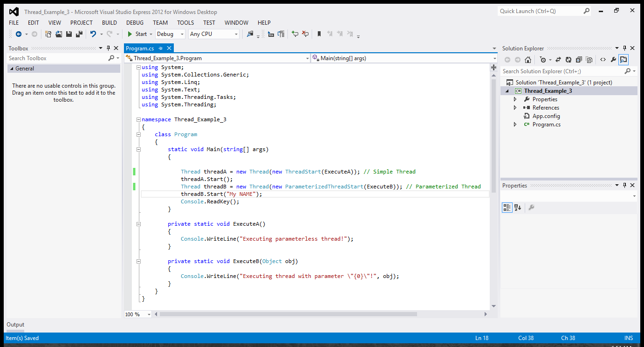Collapse the namespace Thread_Example_3 outlining region

click(x=138, y=119)
